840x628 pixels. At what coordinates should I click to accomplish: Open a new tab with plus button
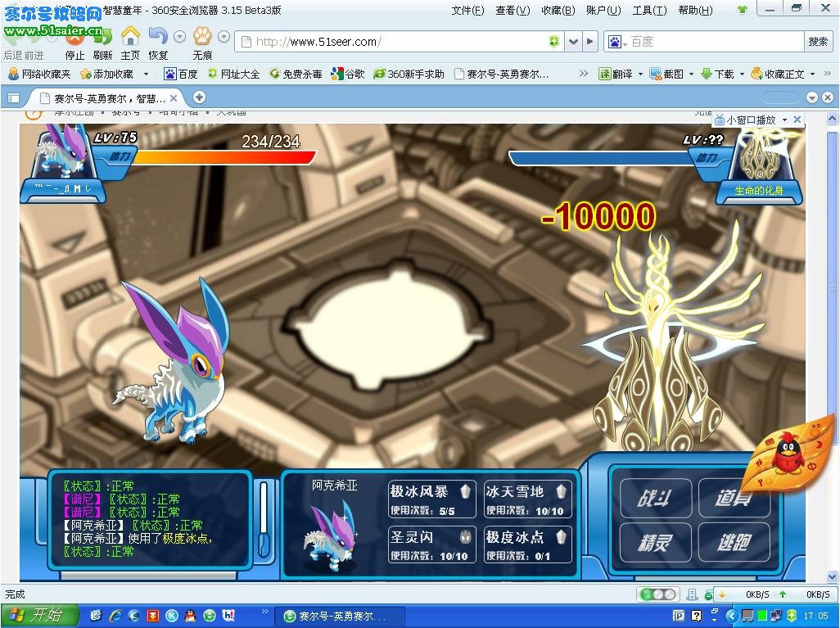(x=199, y=97)
